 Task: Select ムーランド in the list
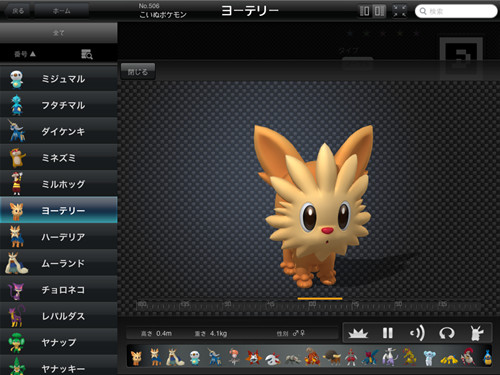tap(59, 263)
